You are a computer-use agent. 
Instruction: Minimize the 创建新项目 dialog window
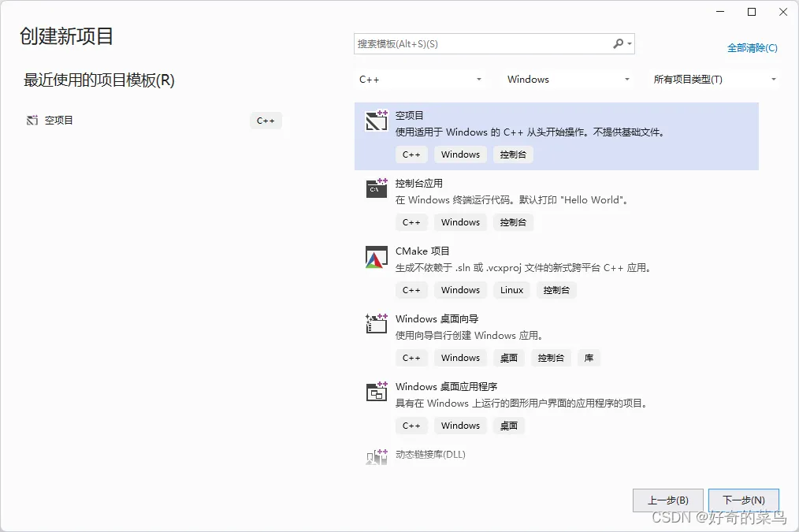(x=720, y=12)
